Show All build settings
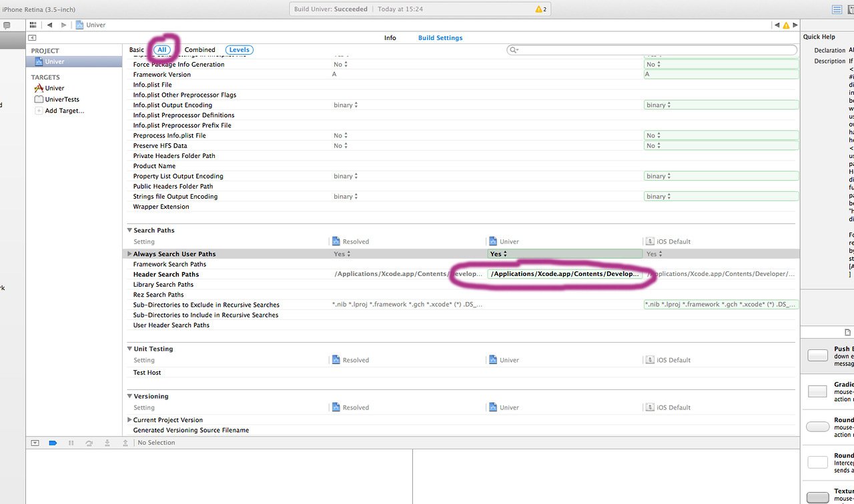 (162, 50)
